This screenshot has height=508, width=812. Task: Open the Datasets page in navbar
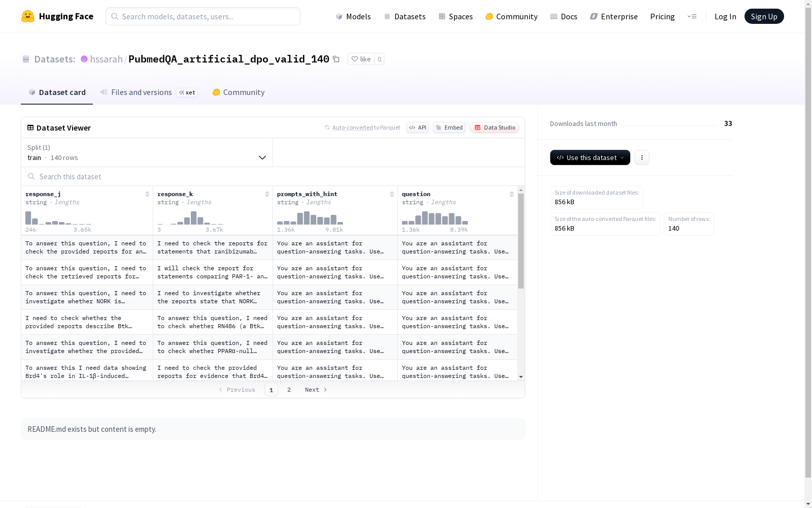click(404, 16)
